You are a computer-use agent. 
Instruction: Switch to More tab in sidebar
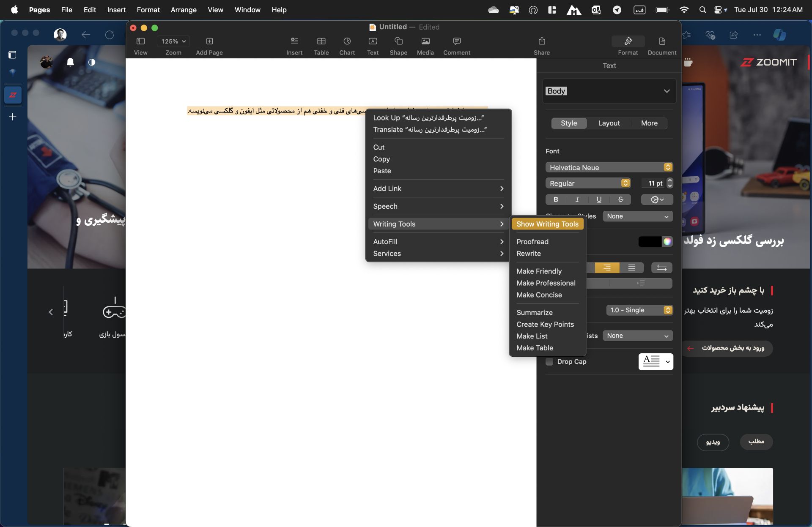point(649,123)
